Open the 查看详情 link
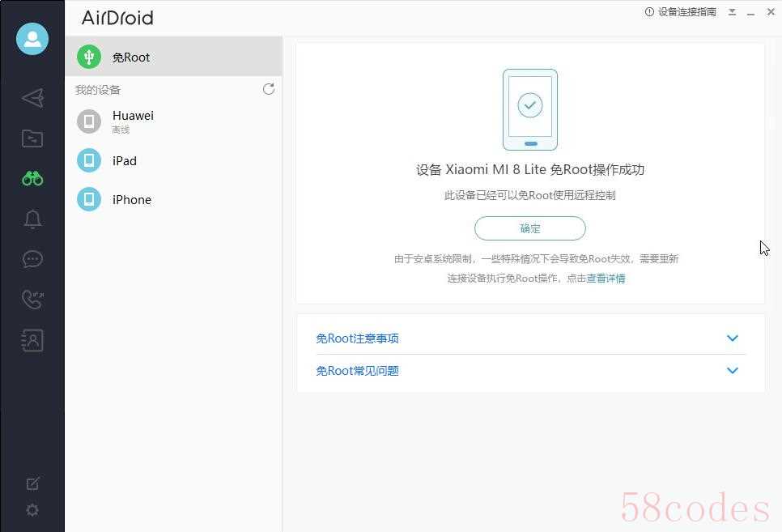Viewport: 782px width, 532px height. click(606, 279)
